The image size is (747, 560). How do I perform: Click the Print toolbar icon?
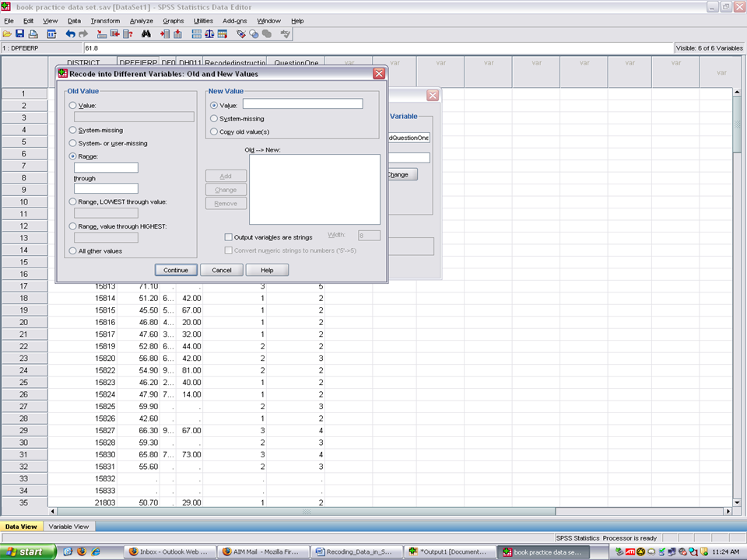tap(33, 34)
